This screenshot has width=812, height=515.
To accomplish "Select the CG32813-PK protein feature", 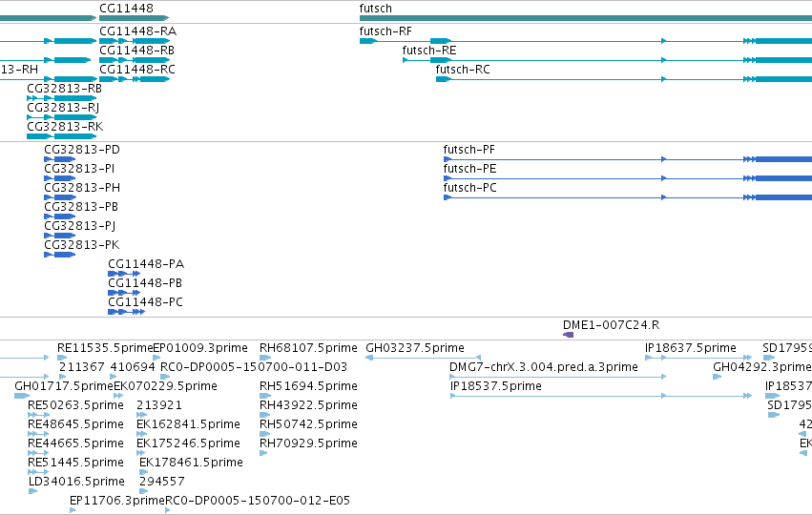I will click(x=60, y=255).
